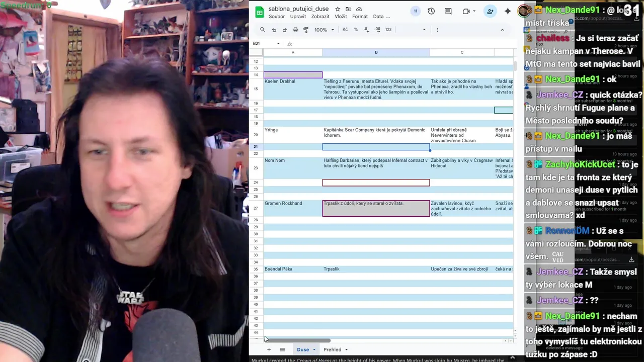Viewport: 644px width, 362px height.
Task: Open the Gemini sparkle assistant
Action: click(x=508, y=11)
